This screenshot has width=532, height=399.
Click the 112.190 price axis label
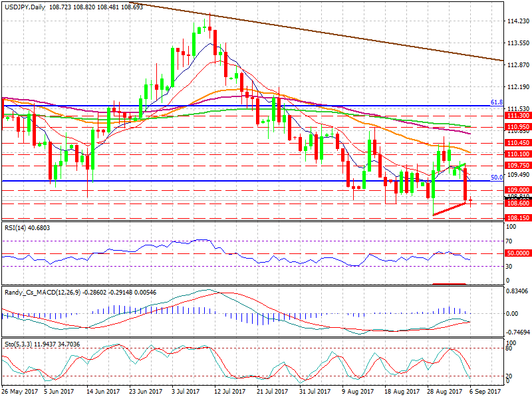518,87
